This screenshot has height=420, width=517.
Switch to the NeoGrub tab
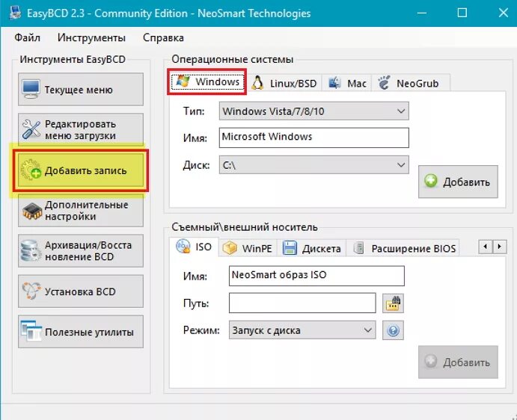411,83
